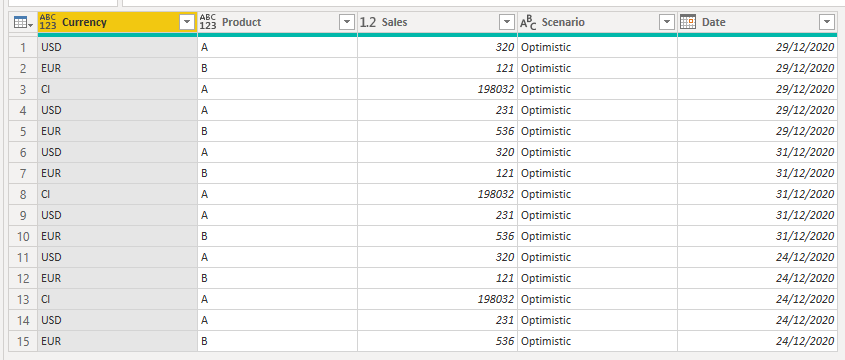Screen dimensions: 845x360
Task: Open Date column filter dropdown
Action: click(827, 22)
